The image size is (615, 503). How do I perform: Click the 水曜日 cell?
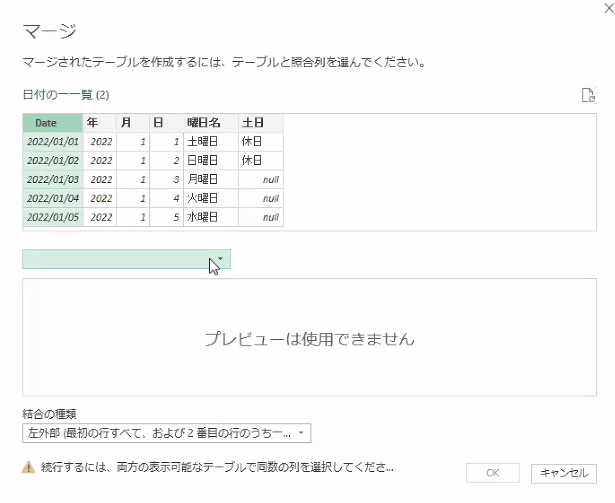coord(211,217)
